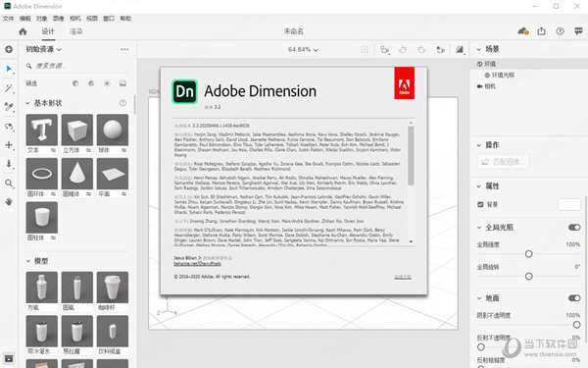Select the Orbit camera tool
This screenshot has height=368, width=588.
pos(9,127)
